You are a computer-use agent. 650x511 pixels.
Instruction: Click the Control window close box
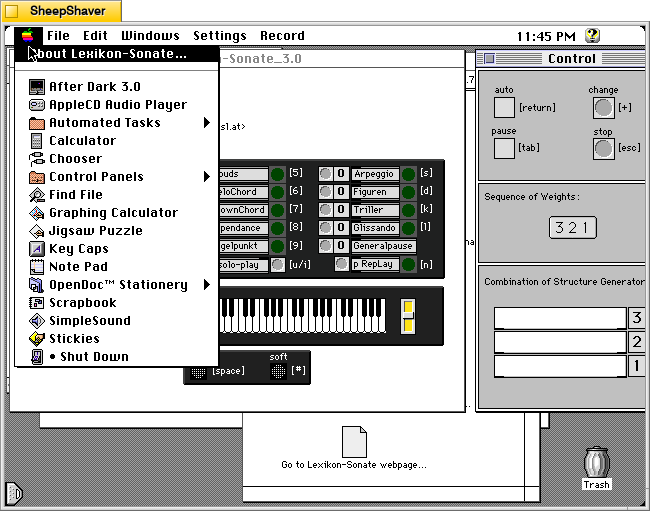point(489,59)
